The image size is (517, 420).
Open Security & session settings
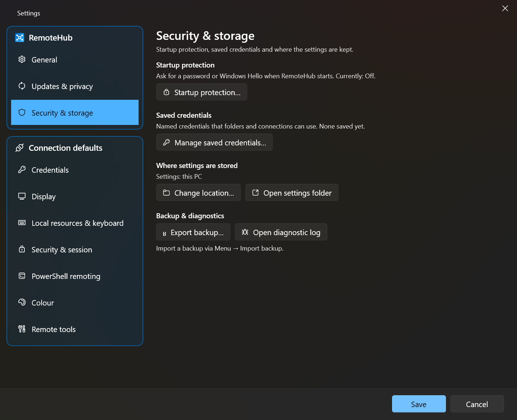[75, 250]
